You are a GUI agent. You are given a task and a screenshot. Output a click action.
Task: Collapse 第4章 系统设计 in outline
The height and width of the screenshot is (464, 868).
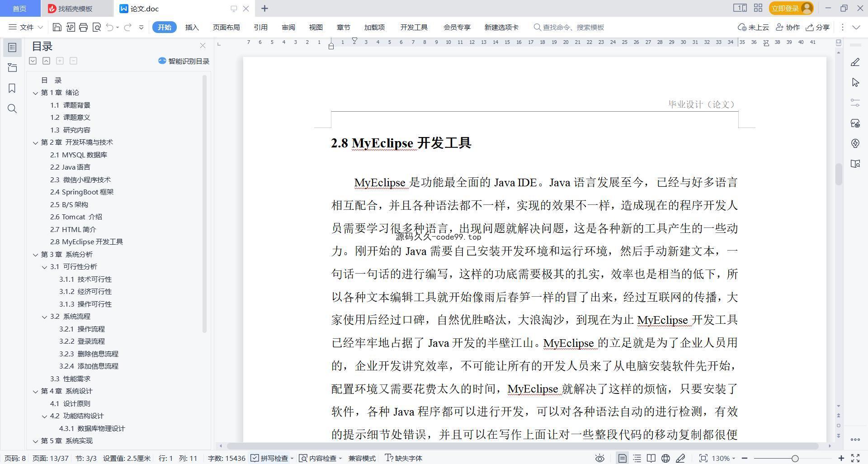(35, 391)
